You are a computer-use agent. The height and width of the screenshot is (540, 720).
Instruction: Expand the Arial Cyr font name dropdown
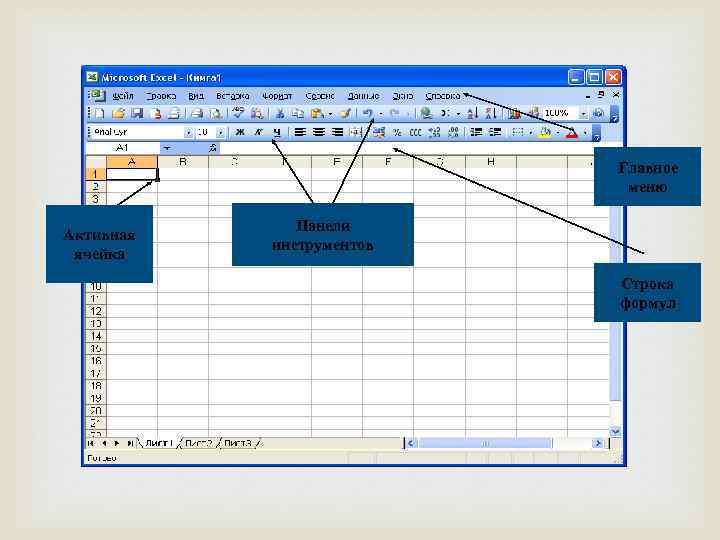pyautogui.click(x=188, y=133)
